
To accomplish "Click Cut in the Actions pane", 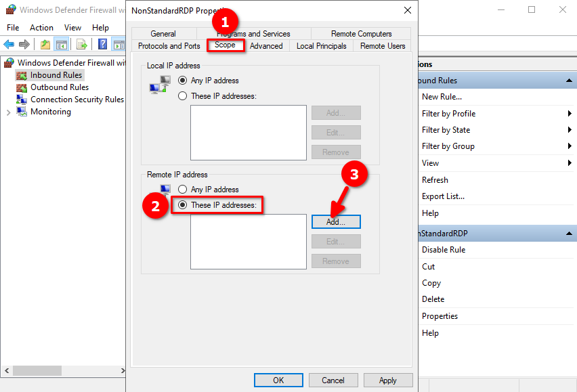I will click(x=428, y=267).
